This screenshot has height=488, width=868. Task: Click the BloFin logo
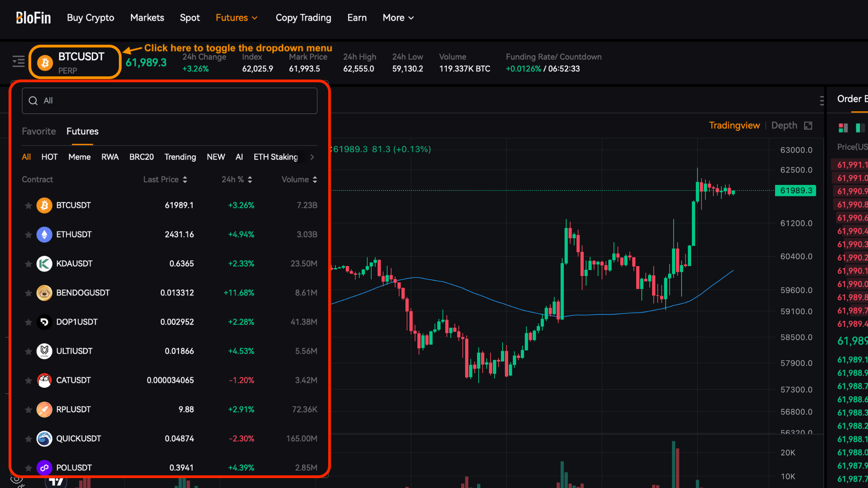(x=33, y=18)
